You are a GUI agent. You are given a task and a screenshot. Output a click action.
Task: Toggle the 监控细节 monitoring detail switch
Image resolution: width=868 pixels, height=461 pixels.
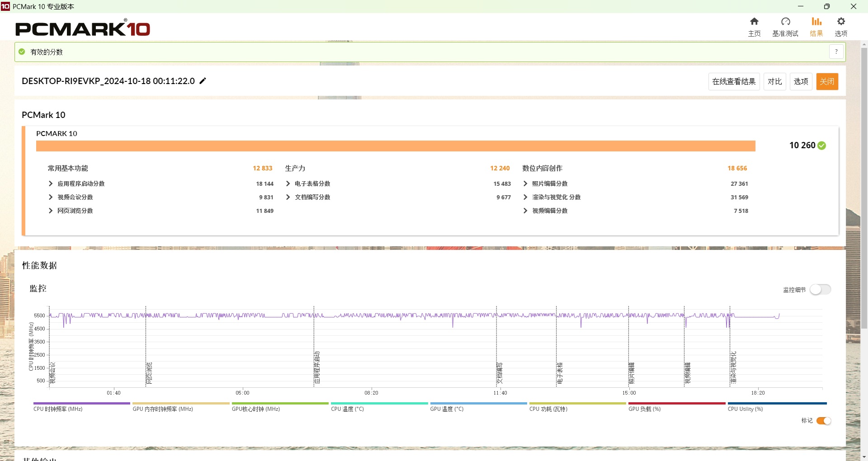click(x=820, y=289)
